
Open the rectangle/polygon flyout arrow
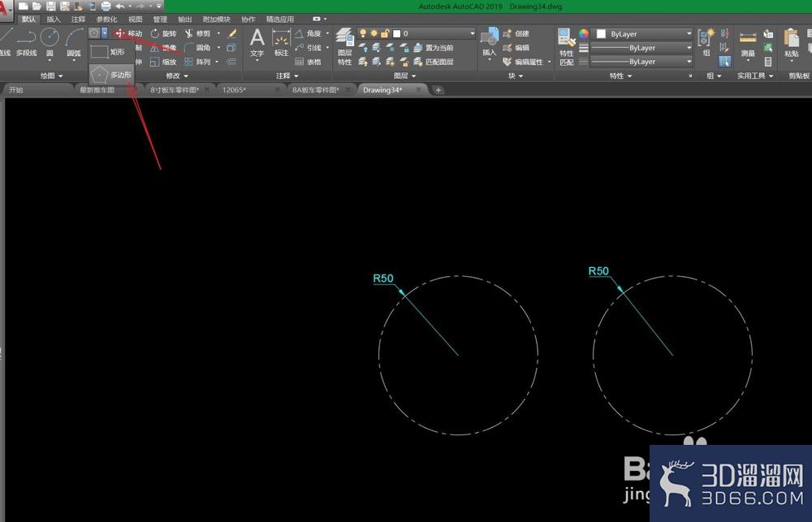click(105, 33)
